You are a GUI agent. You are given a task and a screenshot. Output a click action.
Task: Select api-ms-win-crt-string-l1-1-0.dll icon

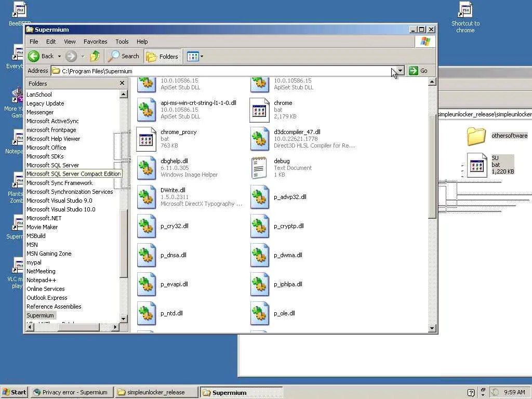(146, 110)
